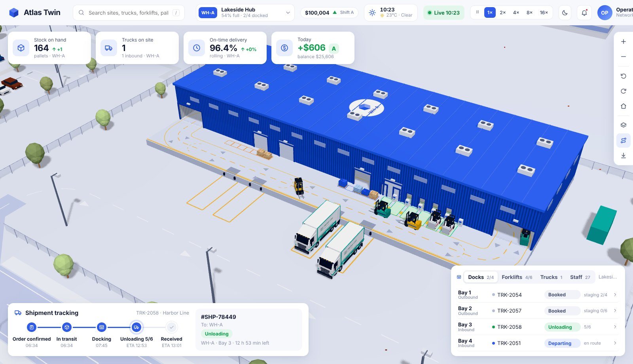Click TRK-2051 in Bay 4 row
This screenshot has height=364, width=633.
coord(509,343)
